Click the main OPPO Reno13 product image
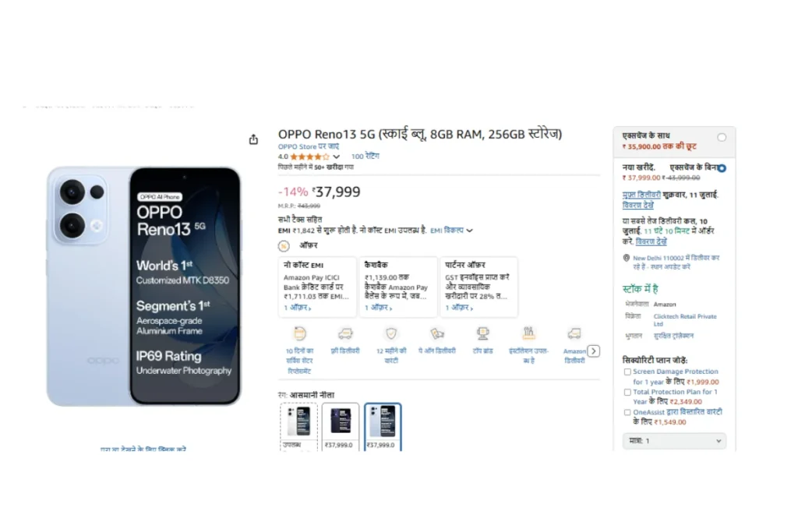This screenshot has height=532, width=798. tap(143, 285)
